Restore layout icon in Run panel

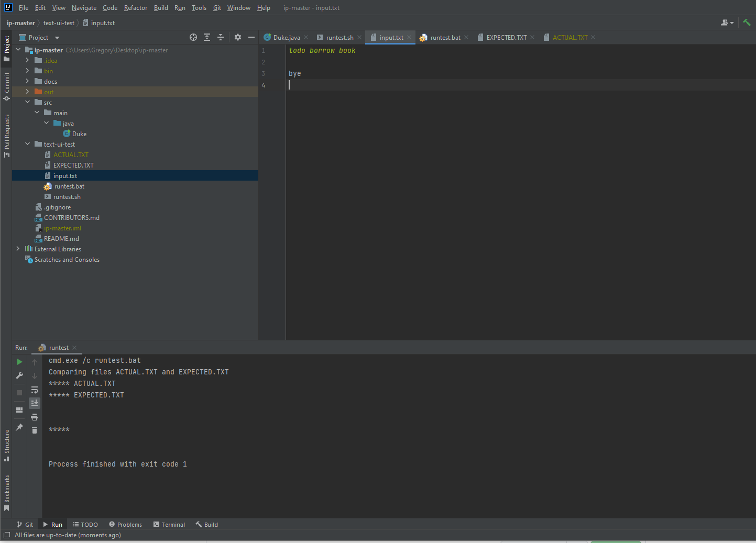coord(19,410)
